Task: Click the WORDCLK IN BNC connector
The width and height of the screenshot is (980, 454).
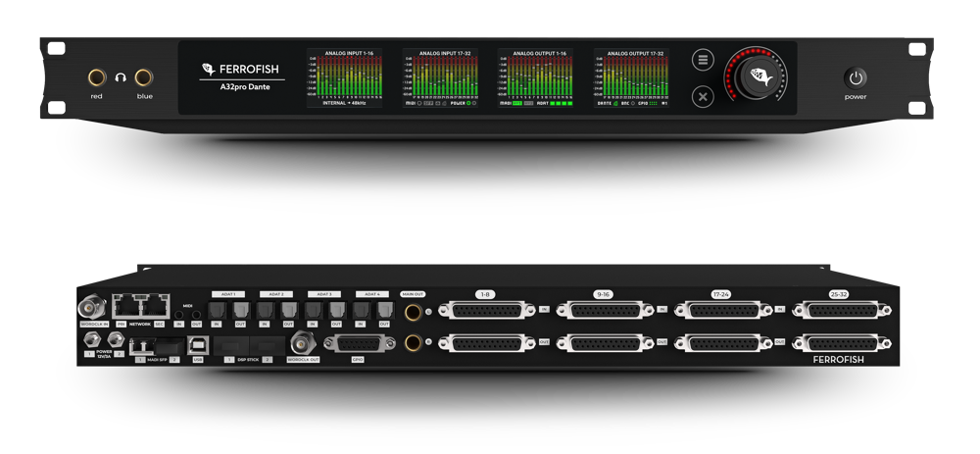Action: [92, 306]
